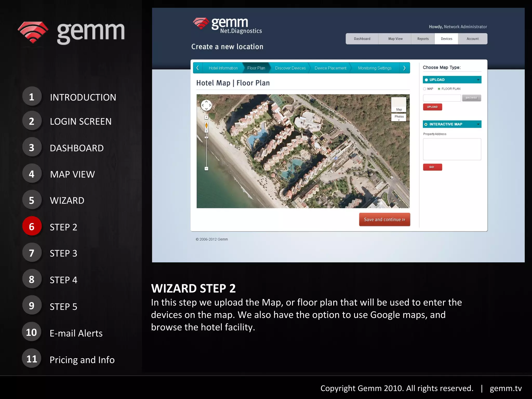Click the map pan navigation control
The image size is (532, 399).
click(206, 105)
